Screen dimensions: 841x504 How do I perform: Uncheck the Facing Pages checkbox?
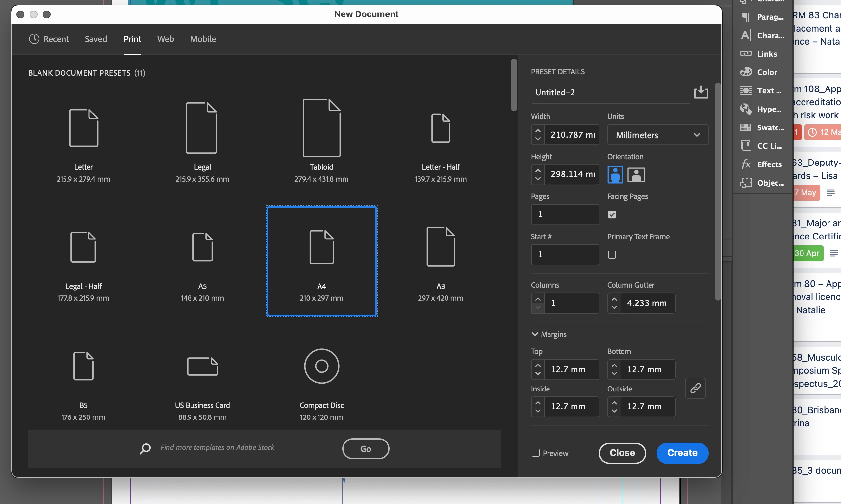[x=612, y=214]
